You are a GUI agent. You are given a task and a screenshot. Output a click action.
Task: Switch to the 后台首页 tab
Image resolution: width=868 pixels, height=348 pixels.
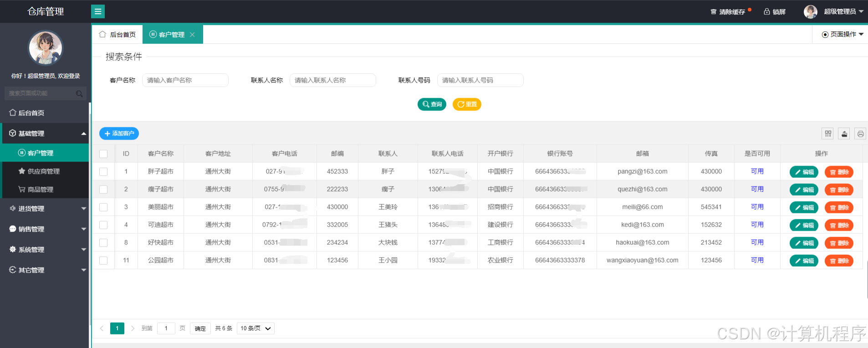click(x=117, y=35)
